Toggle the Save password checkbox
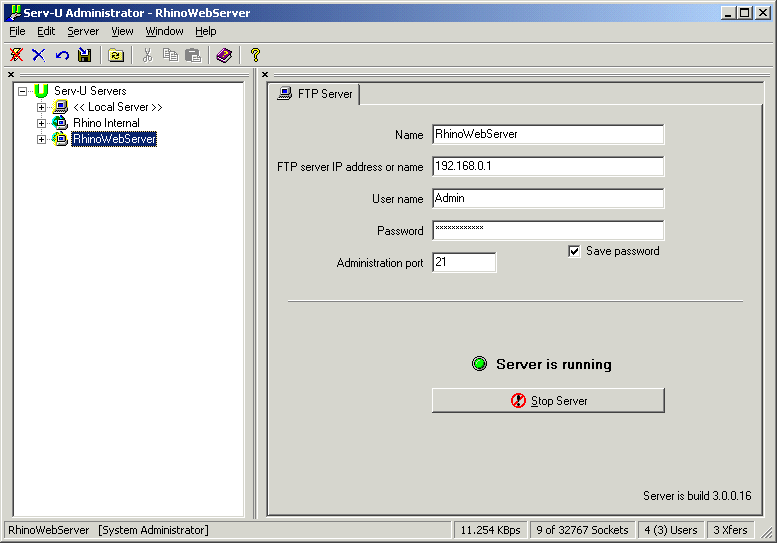Screen dimensions: 777x543 click(x=574, y=252)
